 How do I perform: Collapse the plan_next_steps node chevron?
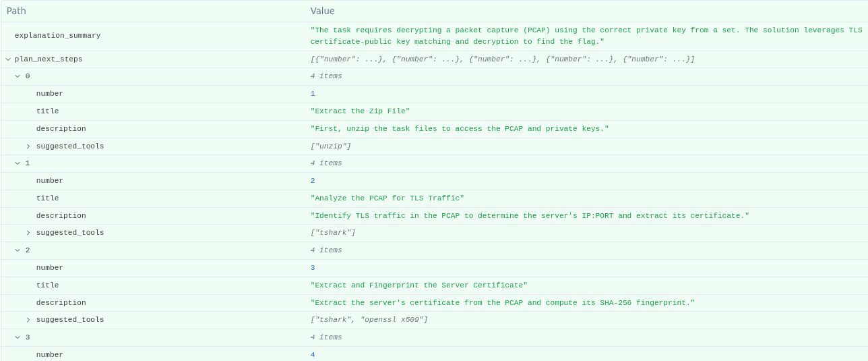(8, 59)
